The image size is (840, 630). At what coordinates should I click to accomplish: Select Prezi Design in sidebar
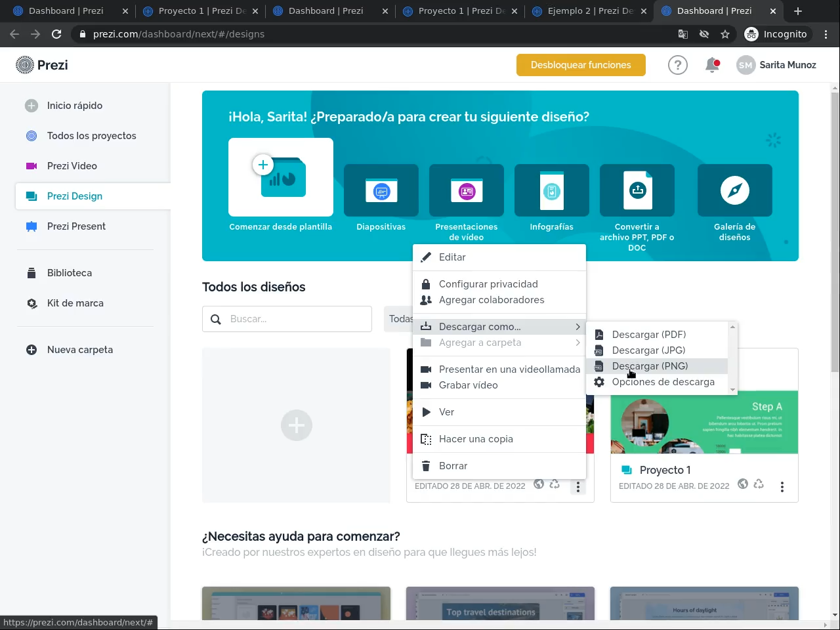[x=93, y=196]
